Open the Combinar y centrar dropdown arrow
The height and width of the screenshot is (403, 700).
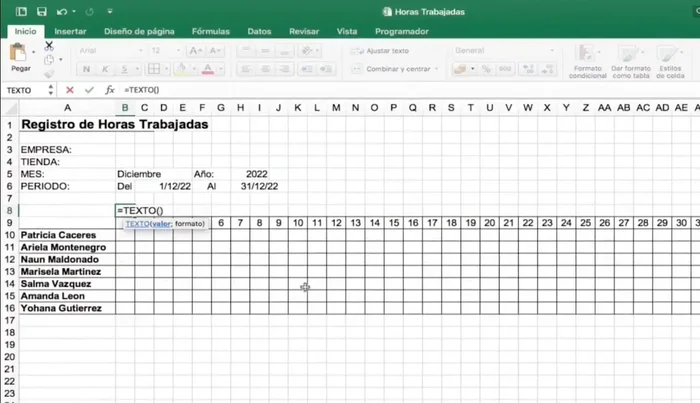click(437, 69)
